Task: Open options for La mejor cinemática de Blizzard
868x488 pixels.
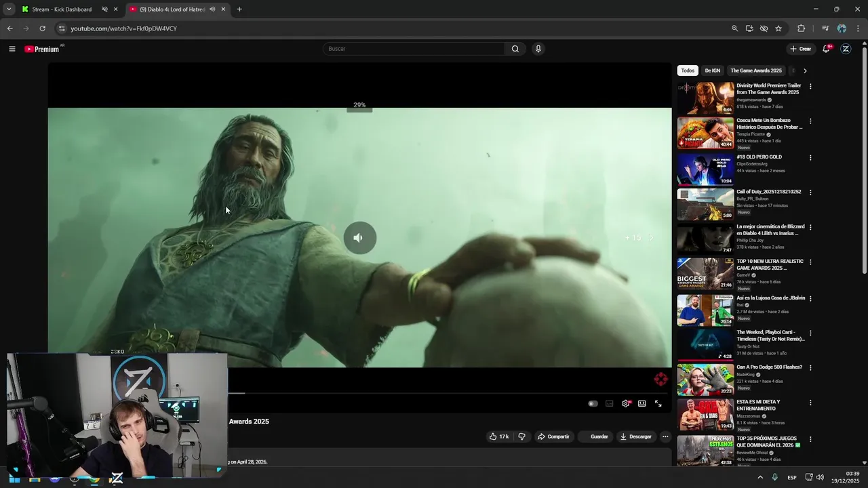Action: 810,227
